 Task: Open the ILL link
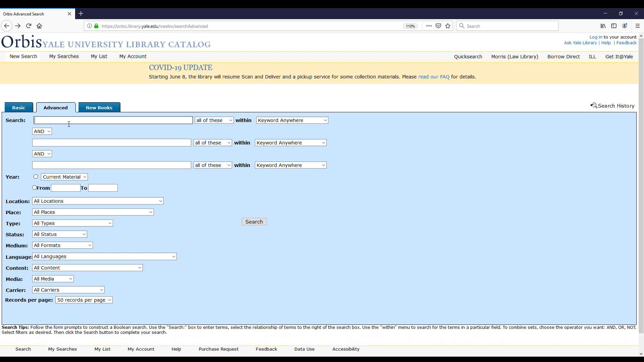click(x=592, y=57)
